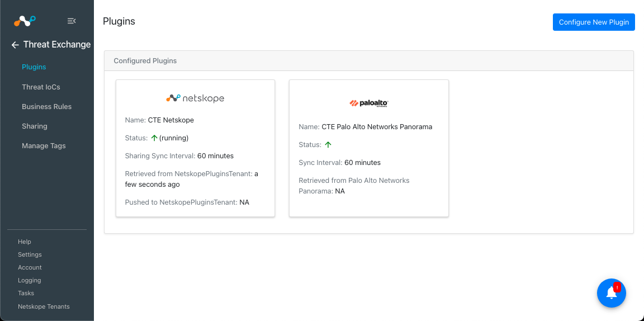Go to Netskope Tenants
Image resolution: width=644 pixels, height=321 pixels.
tap(44, 306)
